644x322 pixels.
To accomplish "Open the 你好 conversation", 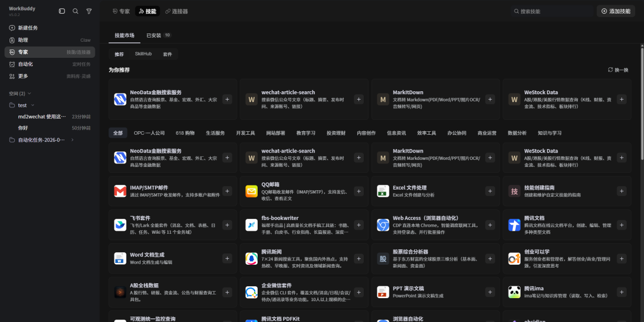I will (49, 128).
